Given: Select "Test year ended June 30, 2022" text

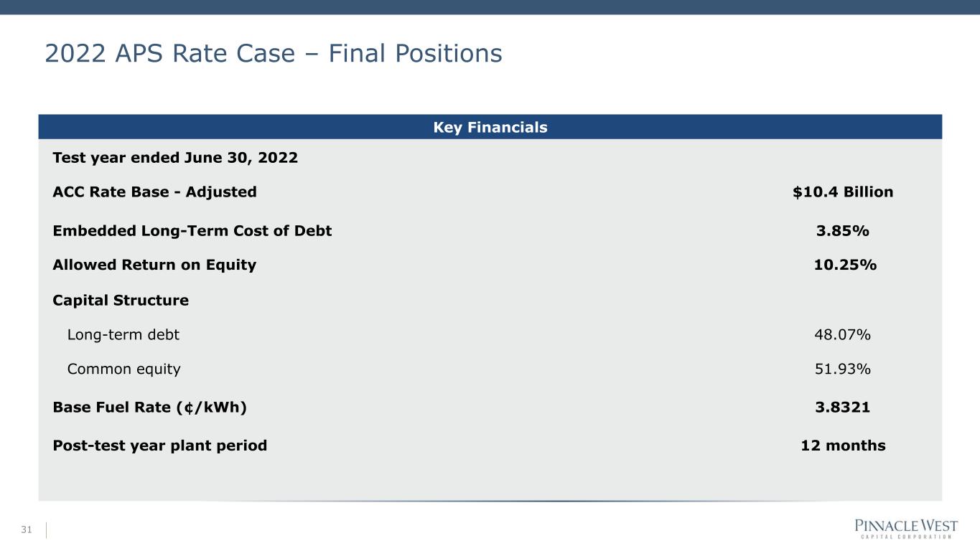Looking at the screenshot, I should pos(175,158).
